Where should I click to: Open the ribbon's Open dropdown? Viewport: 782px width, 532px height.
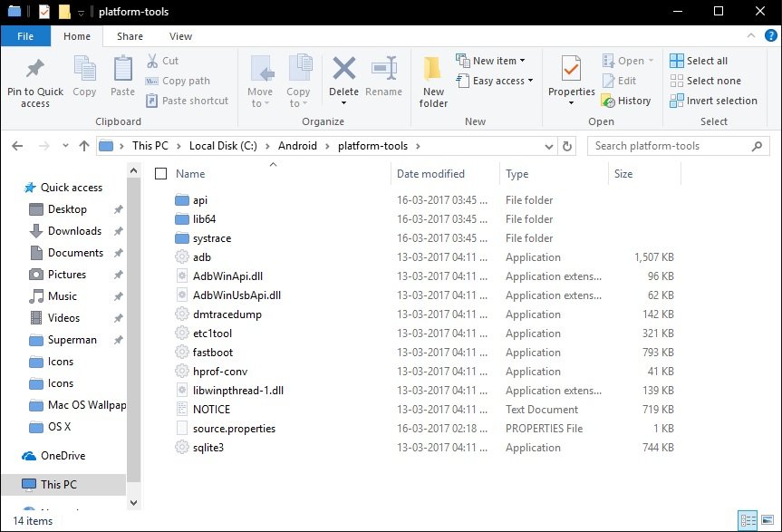627,61
